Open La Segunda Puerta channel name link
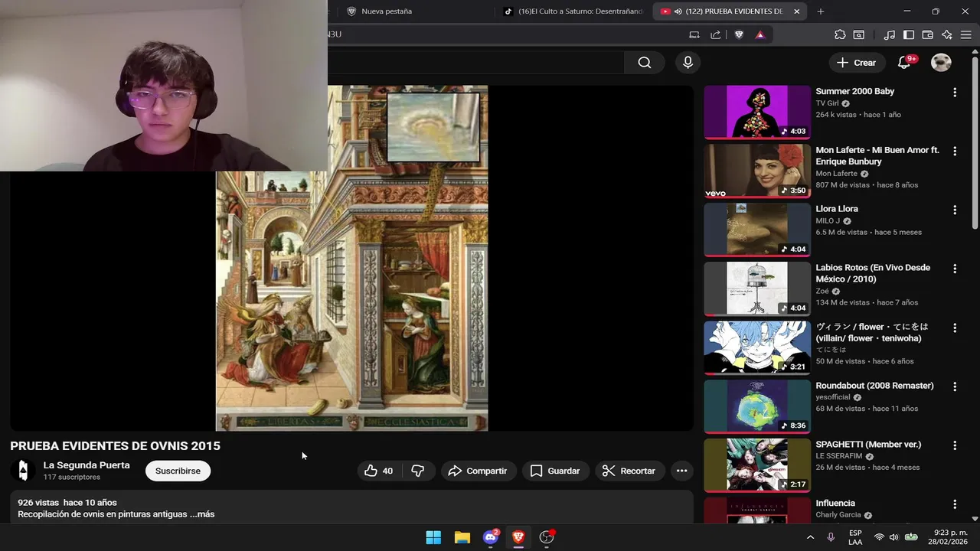Image resolution: width=980 pixels, height=551 pixels. [x=87, y=465]
